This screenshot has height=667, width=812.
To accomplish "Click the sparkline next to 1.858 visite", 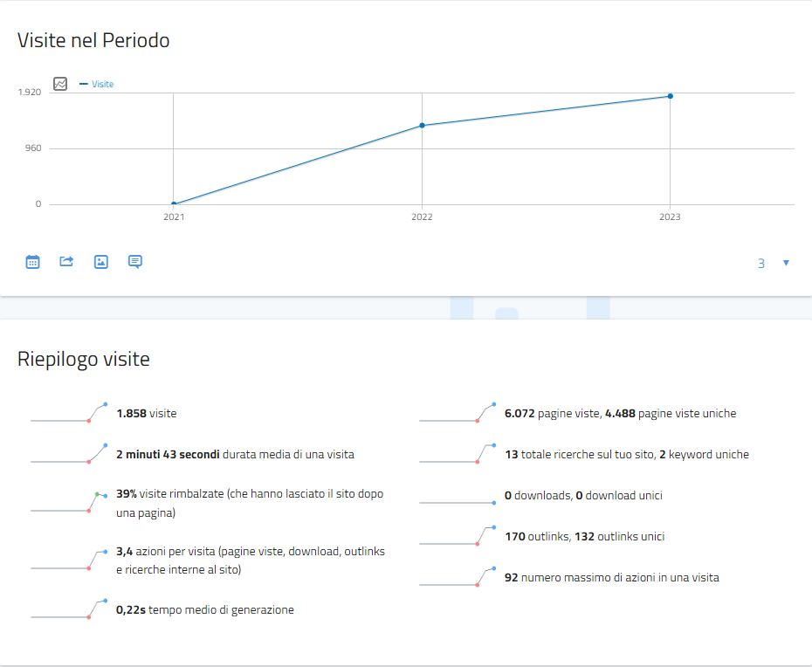I will [69, 413].
